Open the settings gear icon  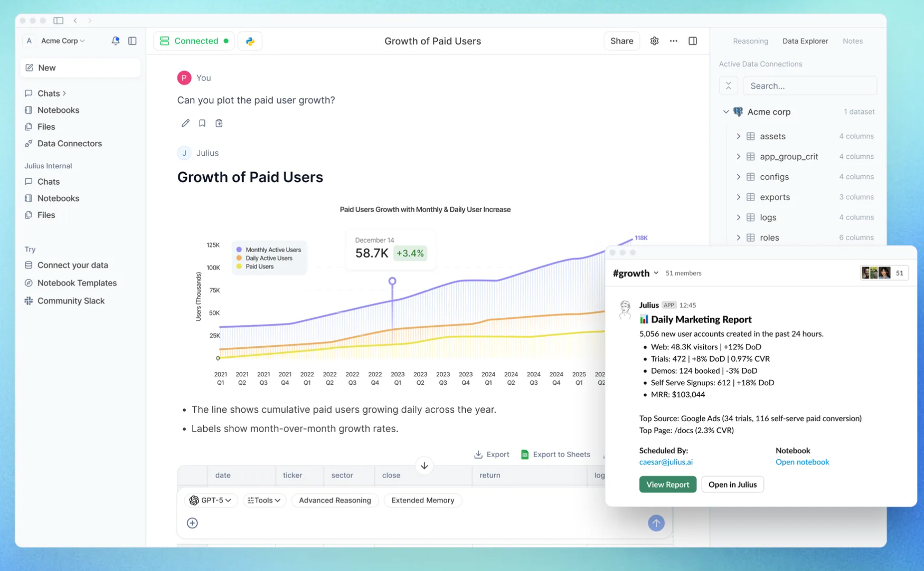coord(654,41)
